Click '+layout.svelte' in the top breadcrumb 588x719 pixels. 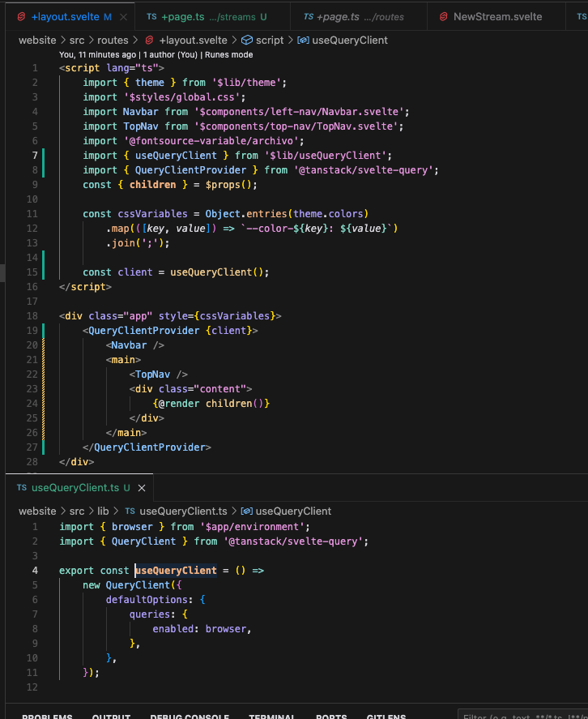pos(193,41)
